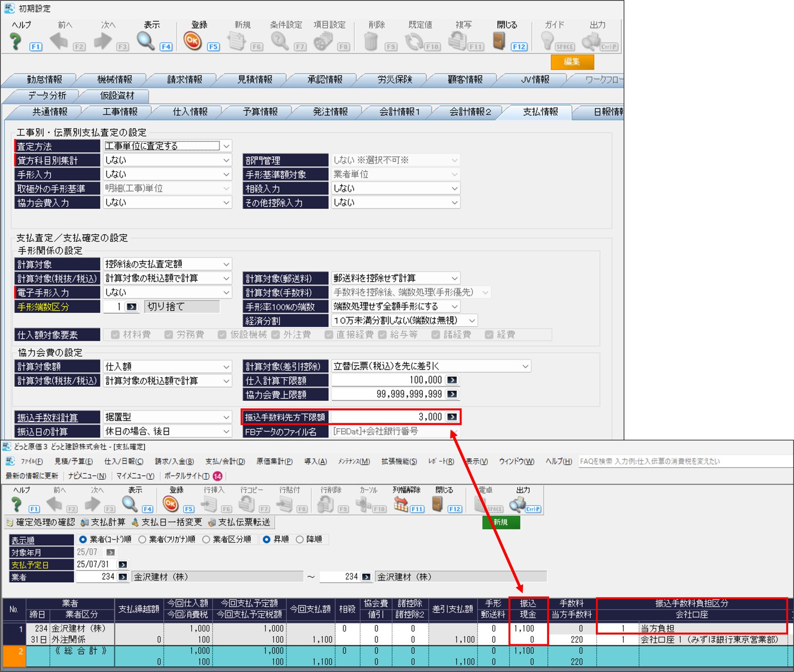This screenshot has height=672, width=794.
Task: Click the 列幅解除 icon in lower toolbar
Action: tap(401, 504)
